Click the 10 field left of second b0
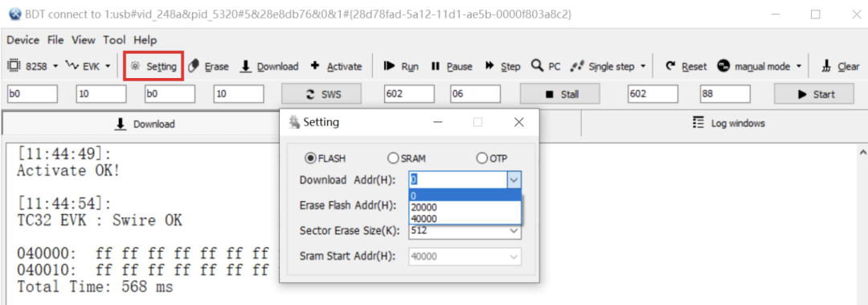The image size is (868, 305). 100,94
